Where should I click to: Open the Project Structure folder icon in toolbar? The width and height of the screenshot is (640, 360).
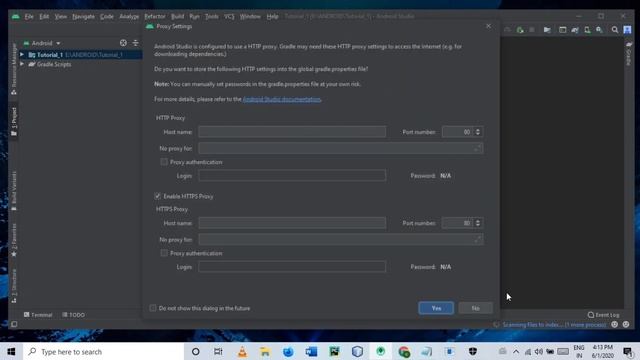[x=547, y=30]
